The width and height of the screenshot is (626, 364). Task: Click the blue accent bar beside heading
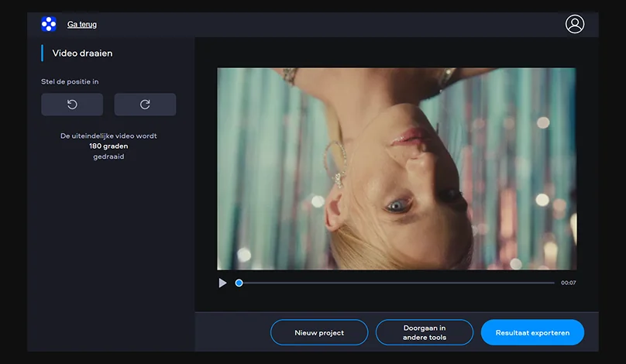pos(42,53)
